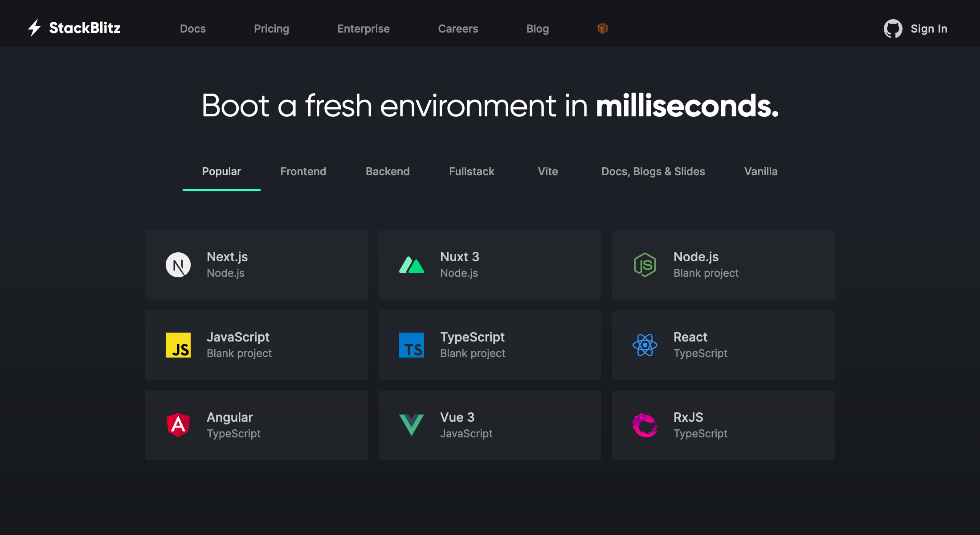
Task: Navigate to the Careers page
Action: (458, 29)
